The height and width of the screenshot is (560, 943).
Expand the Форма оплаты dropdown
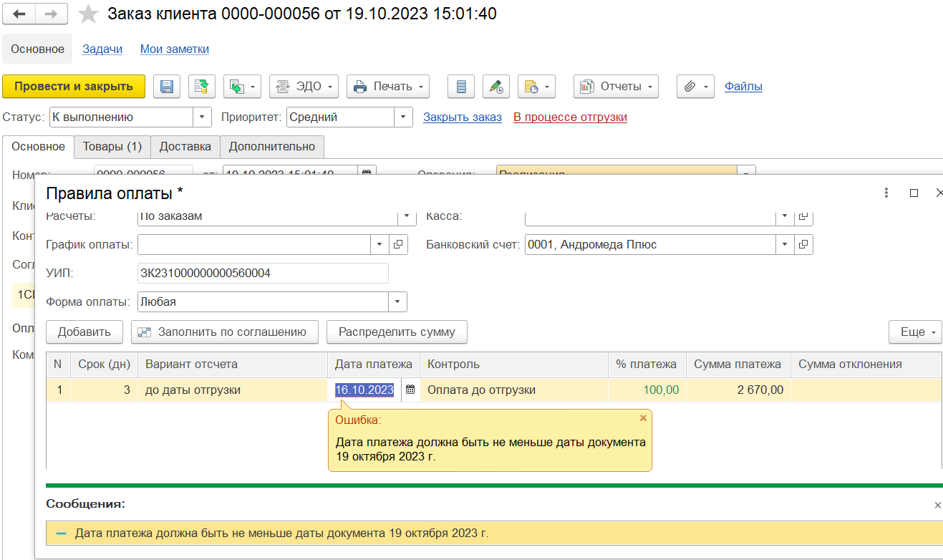(x=398, y=302)
